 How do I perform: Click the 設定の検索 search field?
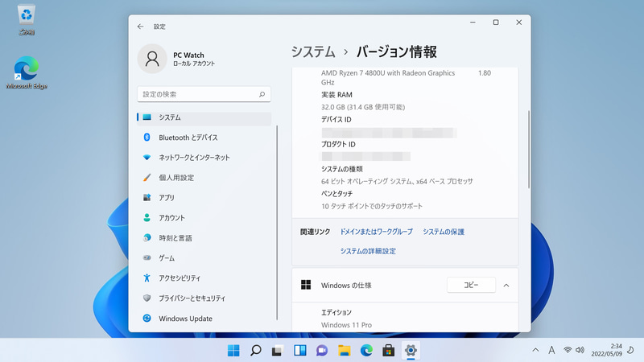pos(204,94)
